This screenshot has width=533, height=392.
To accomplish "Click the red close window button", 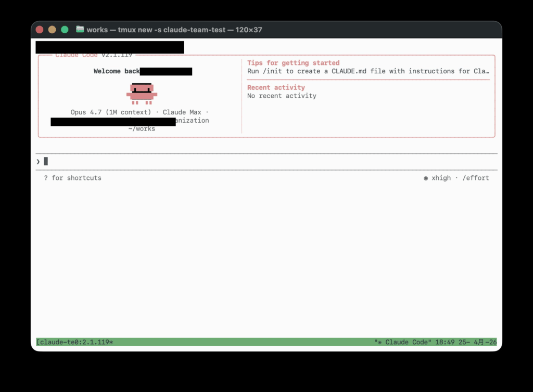I will 40,30.
